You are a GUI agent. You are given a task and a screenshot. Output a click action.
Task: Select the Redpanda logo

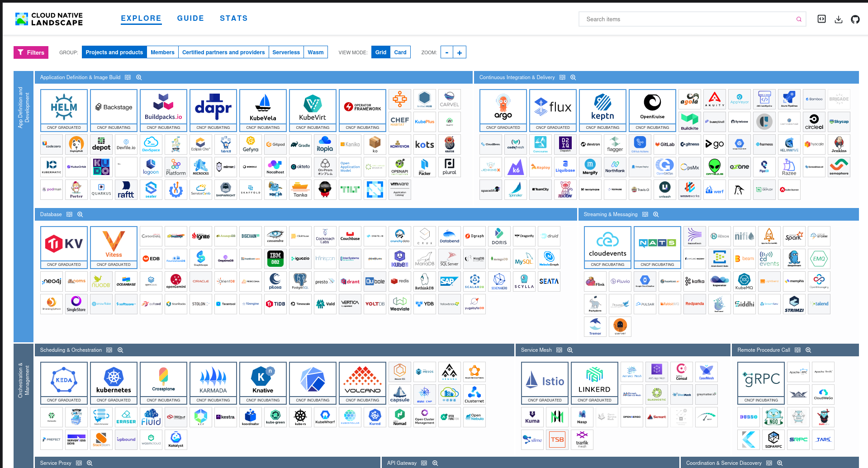695,304
